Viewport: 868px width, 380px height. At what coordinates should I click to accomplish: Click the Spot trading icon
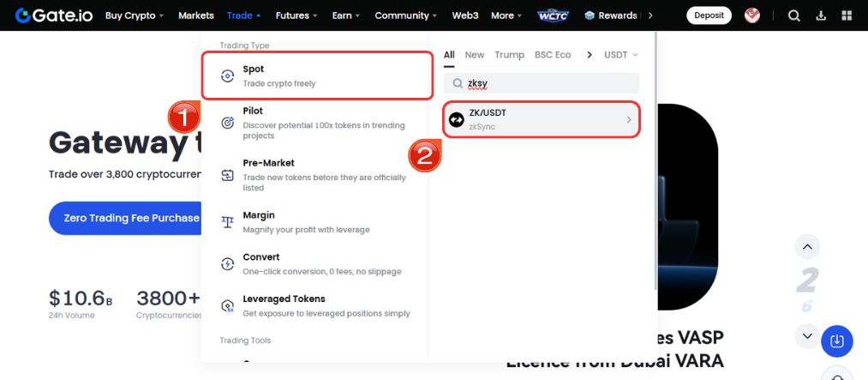(228, 76)
